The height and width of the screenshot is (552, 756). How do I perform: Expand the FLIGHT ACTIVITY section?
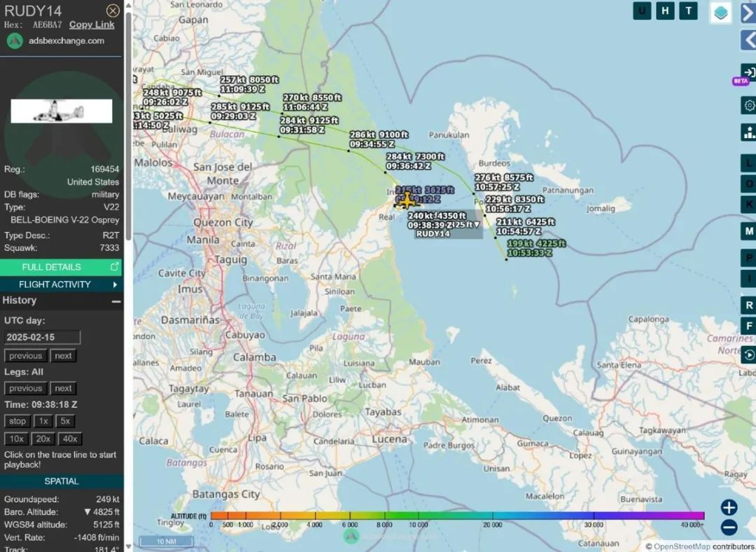61,284
